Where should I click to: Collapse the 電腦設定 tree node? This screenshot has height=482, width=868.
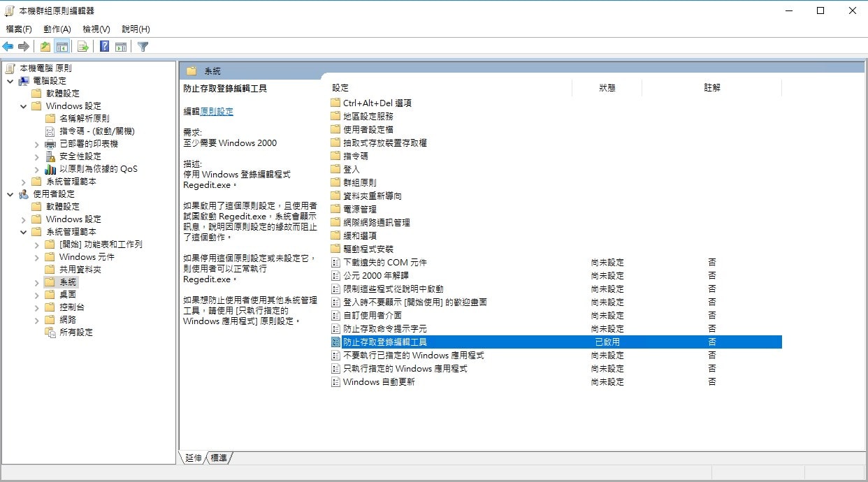point(10,81)
